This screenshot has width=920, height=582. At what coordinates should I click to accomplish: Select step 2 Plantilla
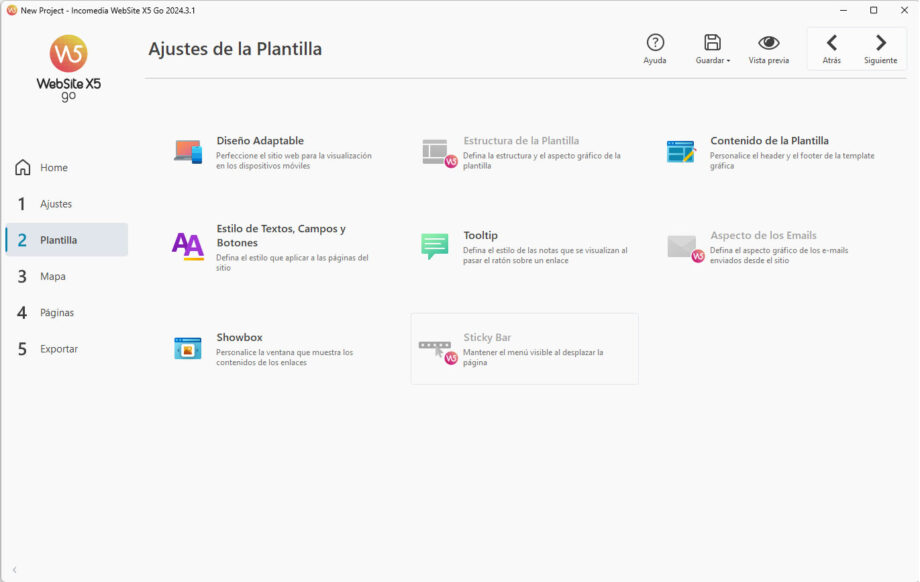click(66, 240)
